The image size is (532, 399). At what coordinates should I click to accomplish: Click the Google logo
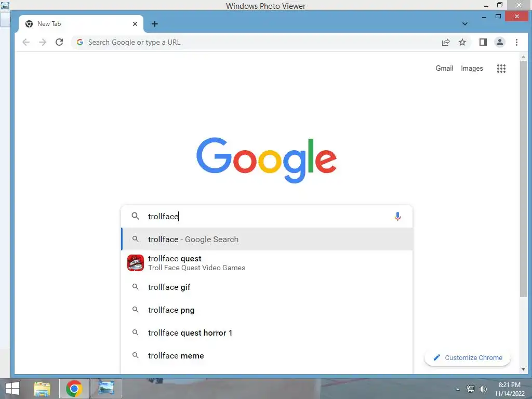(x=267, y=160)
